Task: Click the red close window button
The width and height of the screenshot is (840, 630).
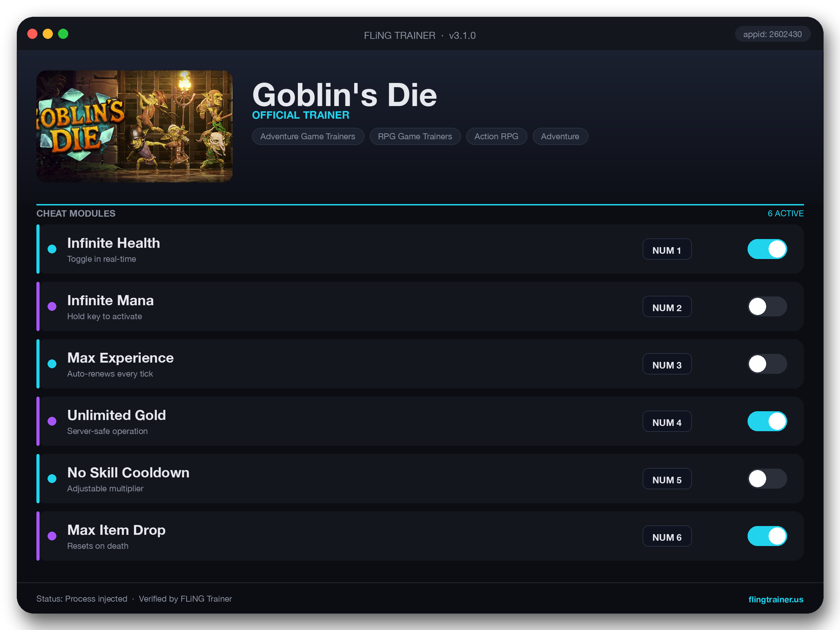Action: coord(33,34)
